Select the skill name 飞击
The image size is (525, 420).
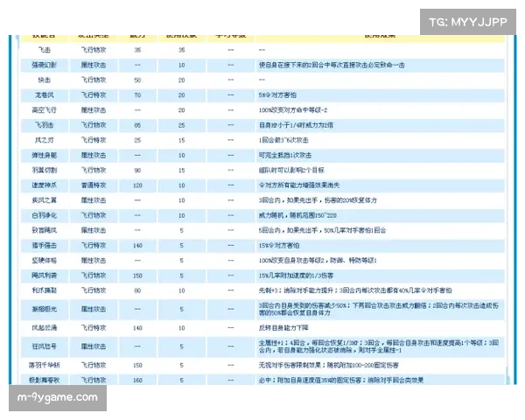(45, 50)
